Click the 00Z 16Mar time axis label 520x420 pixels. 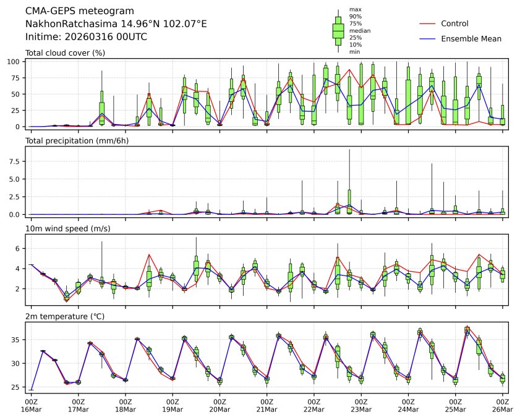(31, 405)
